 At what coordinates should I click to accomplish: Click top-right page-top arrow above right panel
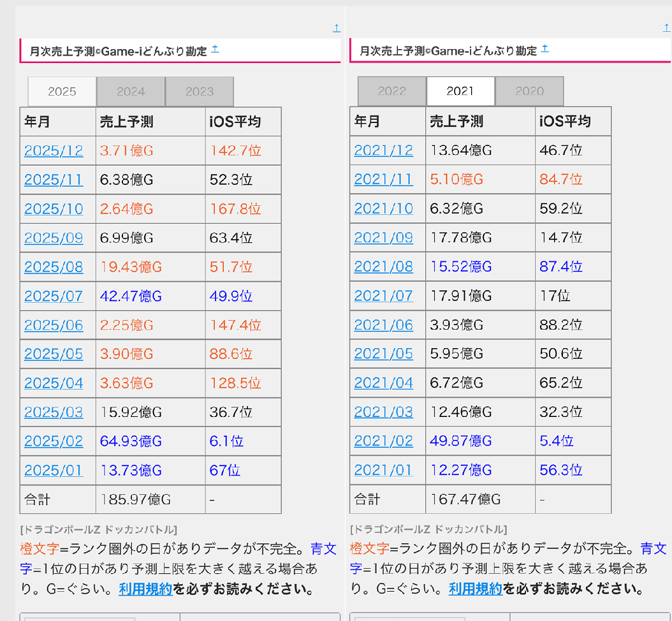tap(667, 29)
